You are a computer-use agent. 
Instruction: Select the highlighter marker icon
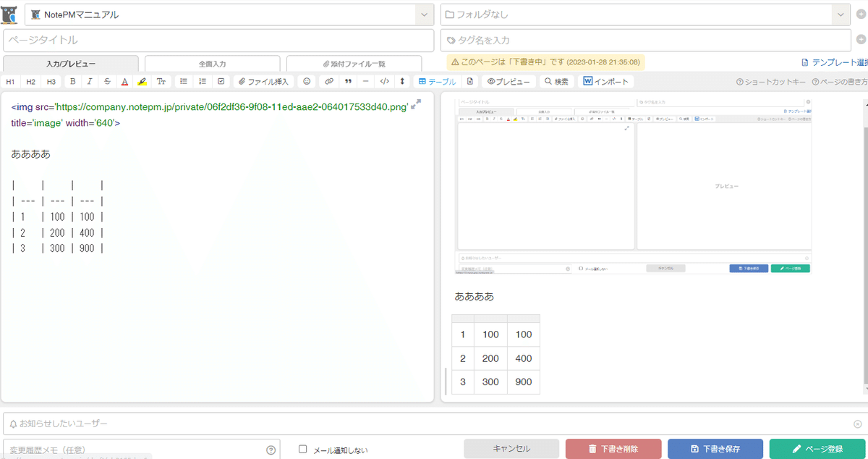[142, 81]
